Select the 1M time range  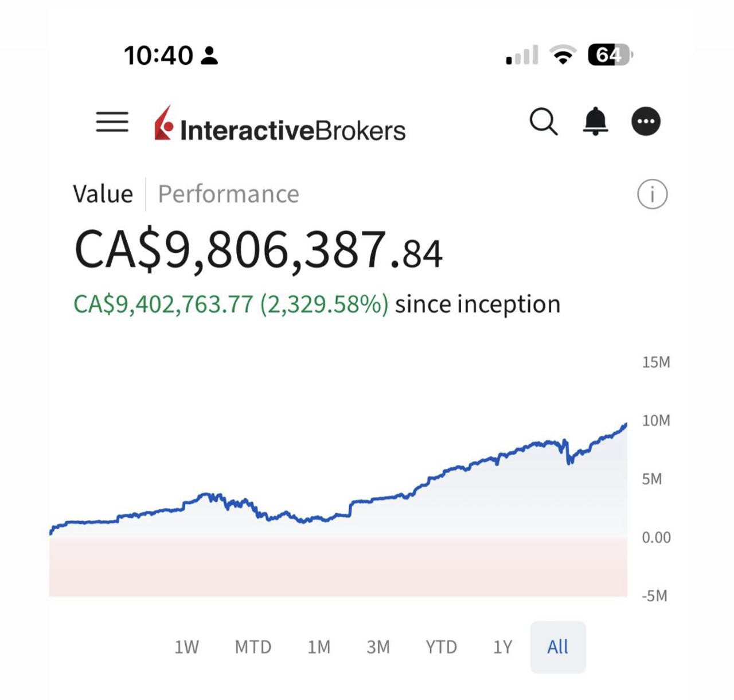click(x=319, y=647)
